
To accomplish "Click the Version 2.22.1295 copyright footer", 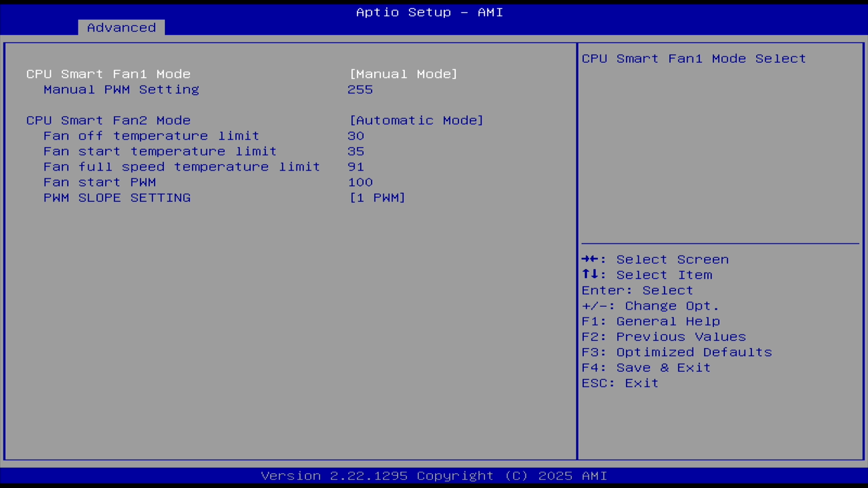I will click(x=434, y=476).
